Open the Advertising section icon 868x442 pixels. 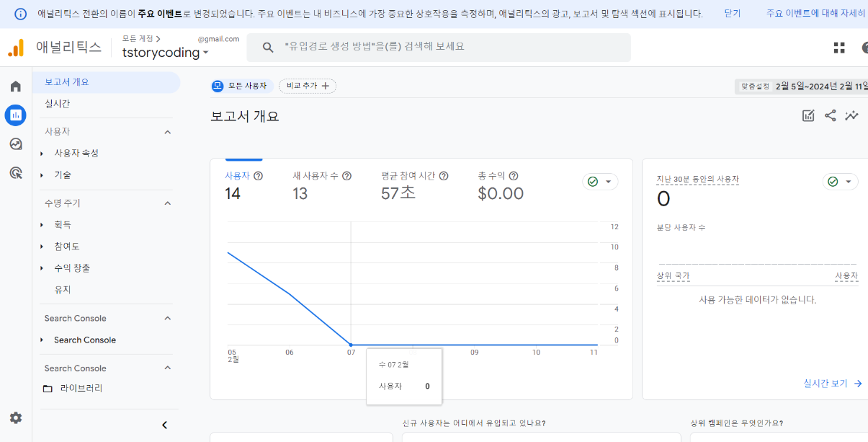click(x=15, y=174)
